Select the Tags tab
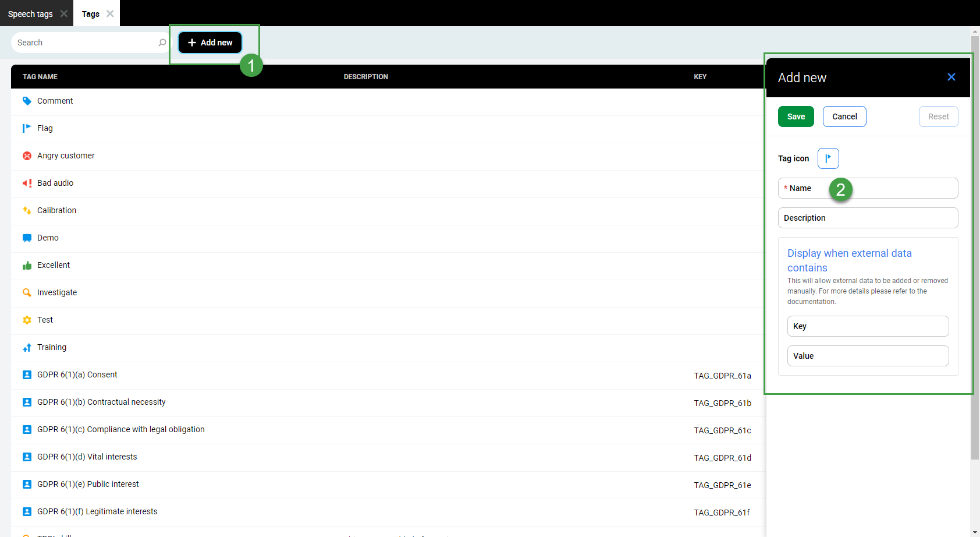 (90, 13)
